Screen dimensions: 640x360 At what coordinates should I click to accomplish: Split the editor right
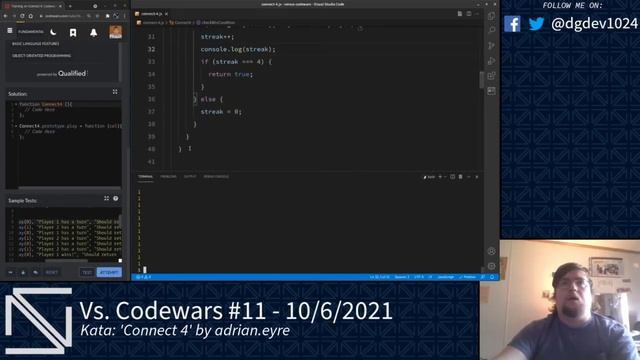[469, 14]
